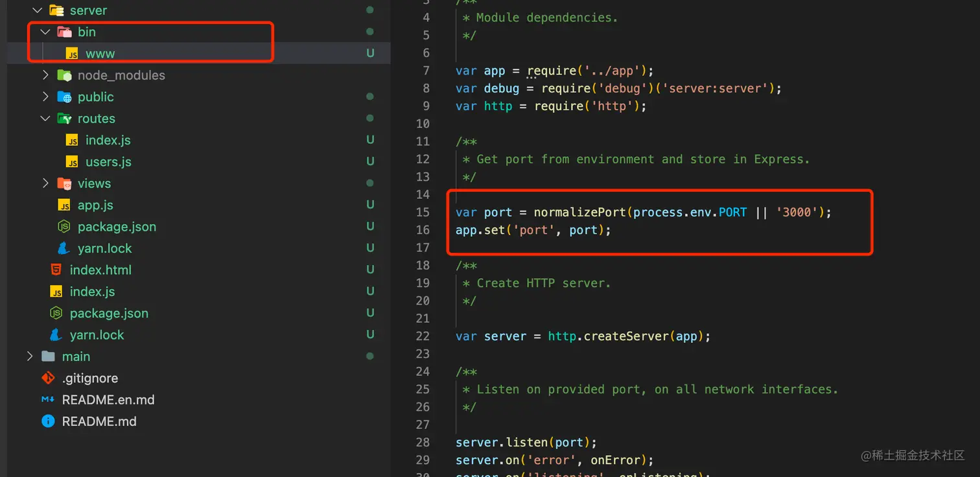Click the 'Create HTTP server.' comment

click(544, 283)
